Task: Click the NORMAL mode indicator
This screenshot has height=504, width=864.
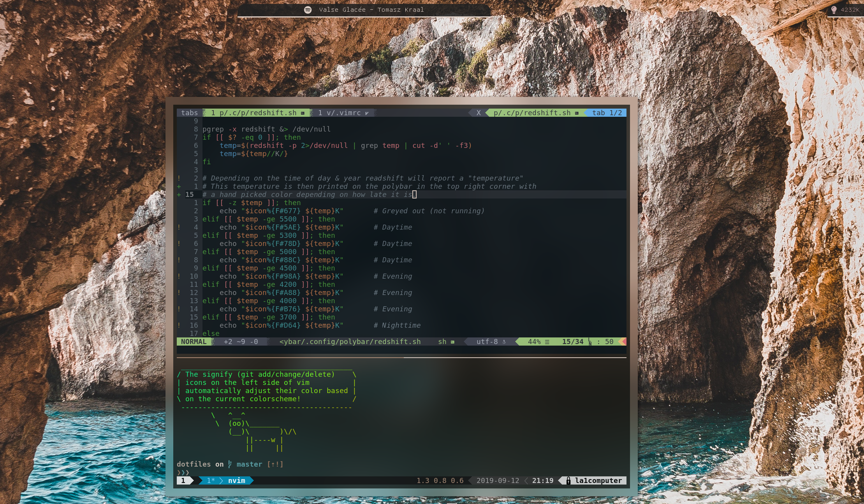Action: [194, 342]
